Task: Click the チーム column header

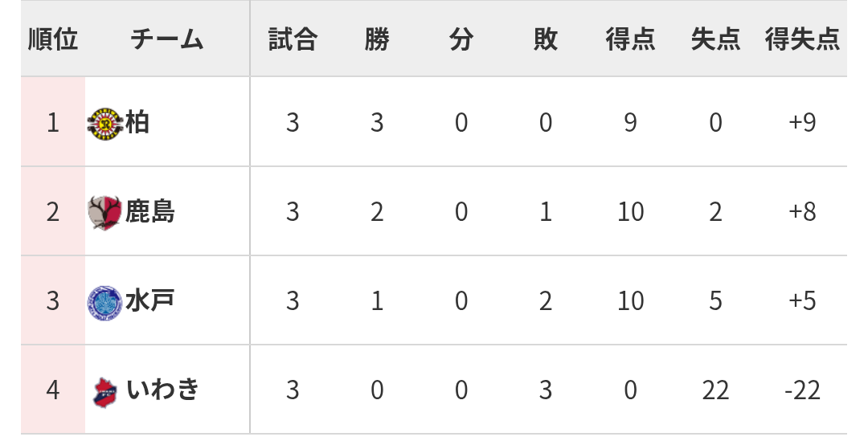Action: [x=167, y=39]
